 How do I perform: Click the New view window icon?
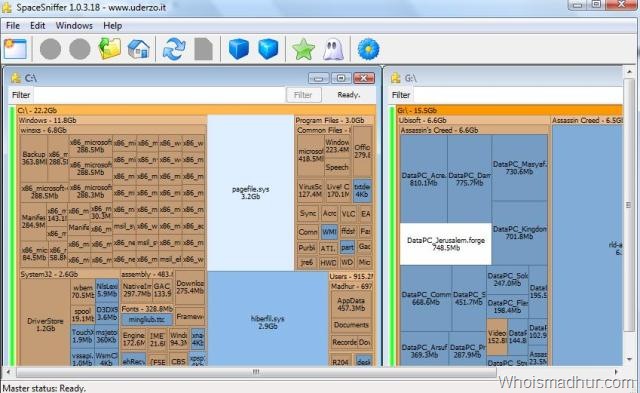tap(16, 49)
